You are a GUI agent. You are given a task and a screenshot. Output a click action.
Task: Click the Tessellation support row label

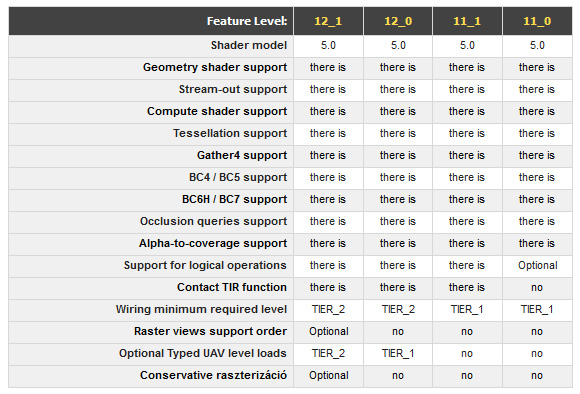230,133
